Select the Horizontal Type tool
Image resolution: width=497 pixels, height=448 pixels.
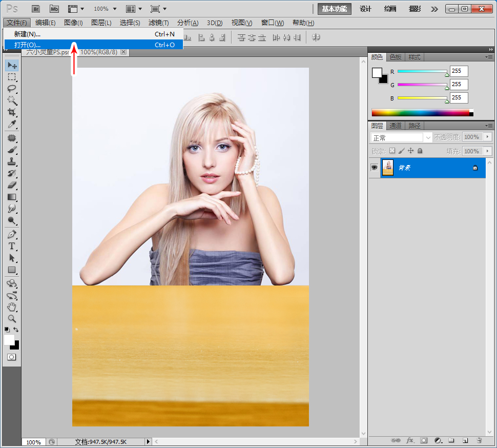[12, 247]
